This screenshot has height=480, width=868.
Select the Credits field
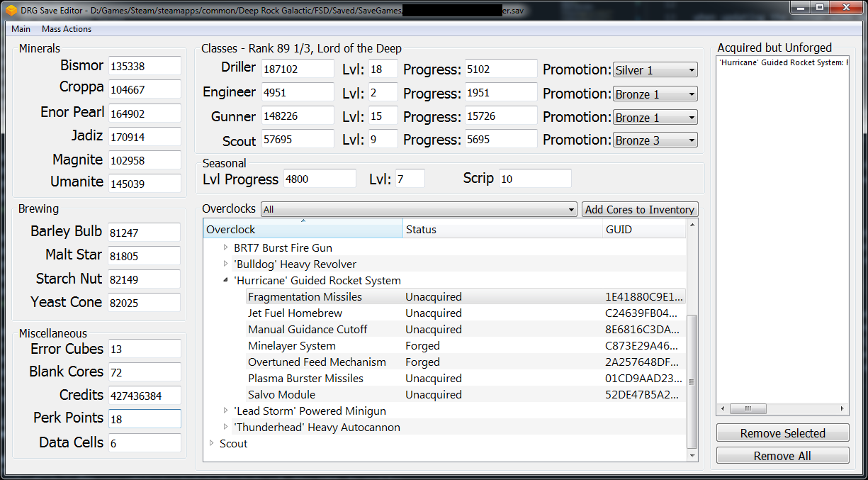145,396
